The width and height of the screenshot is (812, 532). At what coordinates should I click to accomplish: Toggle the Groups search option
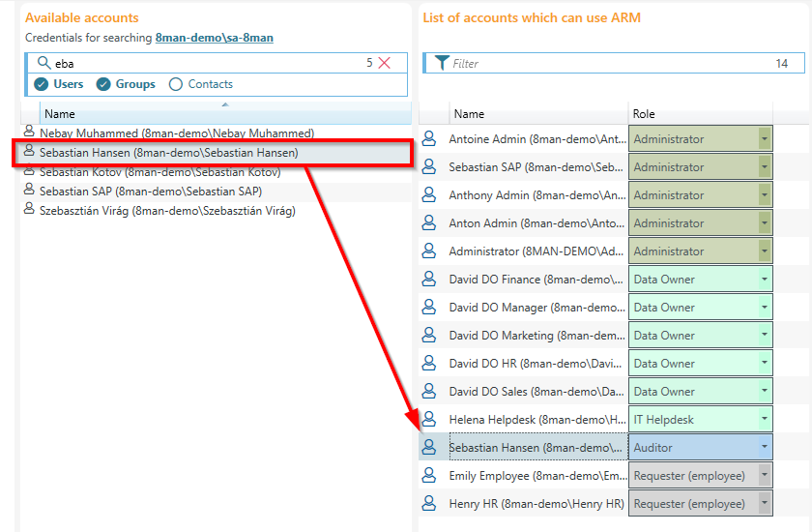(104, 84)
